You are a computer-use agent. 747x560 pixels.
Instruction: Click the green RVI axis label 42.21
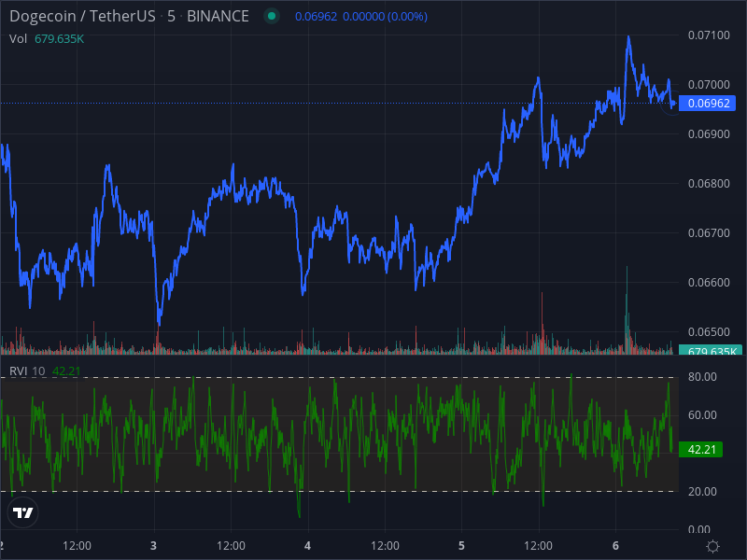[x=701, y=450]
